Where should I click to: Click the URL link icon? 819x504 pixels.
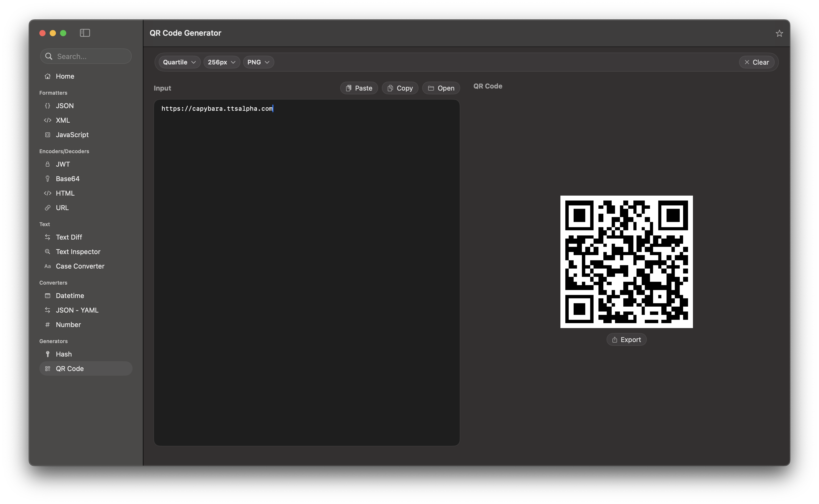pos(48,208)
